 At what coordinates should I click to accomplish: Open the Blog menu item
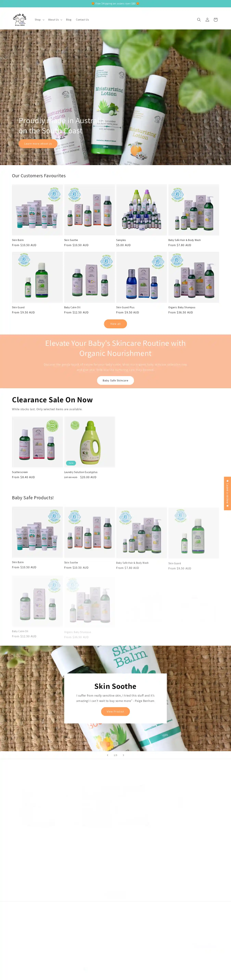69,20
